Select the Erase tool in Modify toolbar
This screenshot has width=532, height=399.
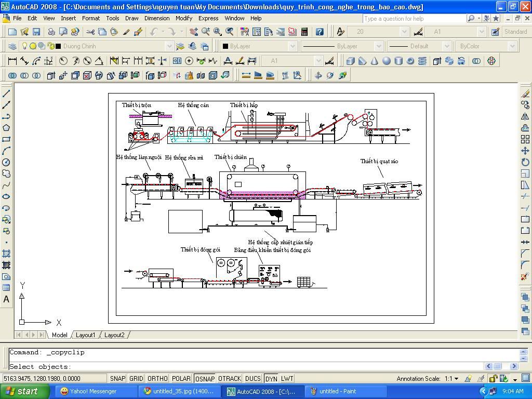(x=525, y=94)
